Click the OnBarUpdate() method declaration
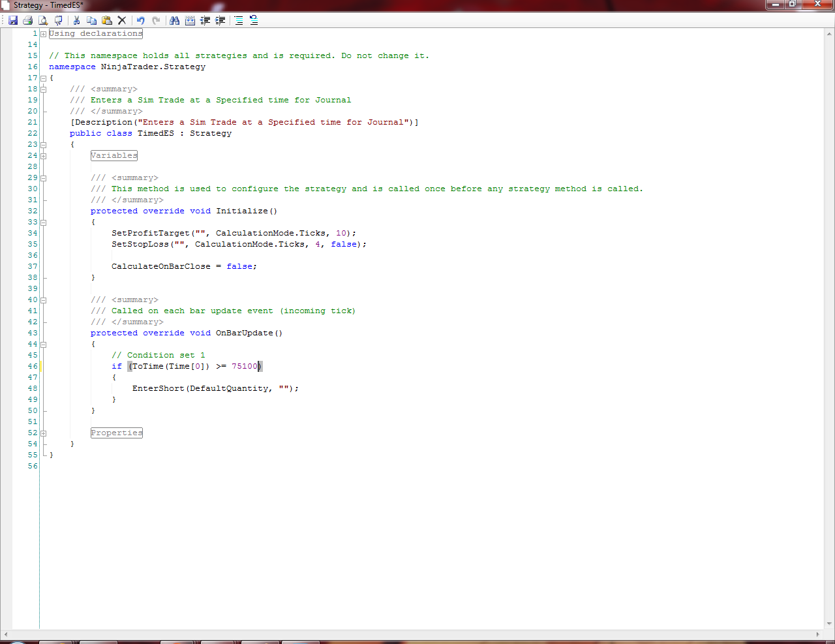Viewport: 835px width, 644px height. (187, 333)
